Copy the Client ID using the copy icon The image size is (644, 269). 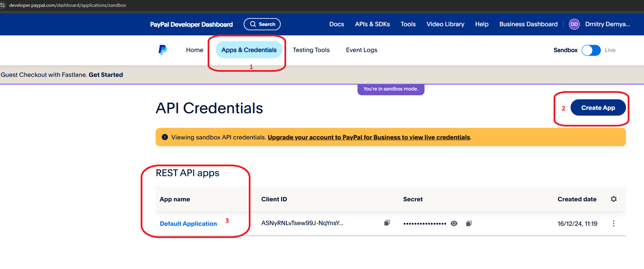(x=386, y=223)
